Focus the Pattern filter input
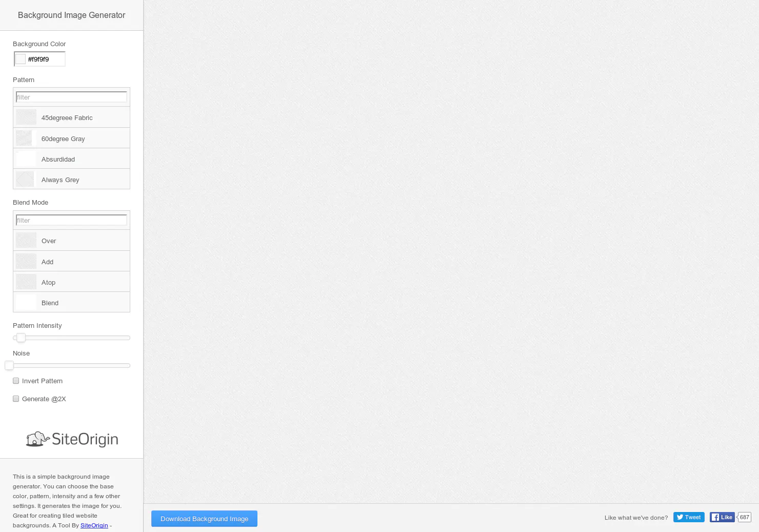Image resolution: width=759 pixels, height=532 pixels. point(71,97)
